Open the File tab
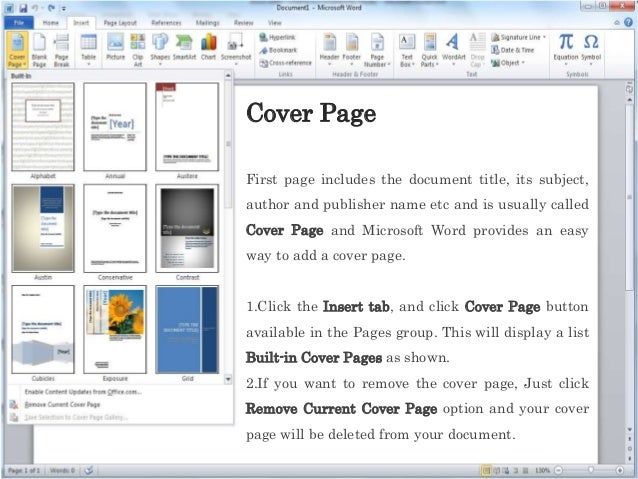The image size is (638, 479). [19, 22]
